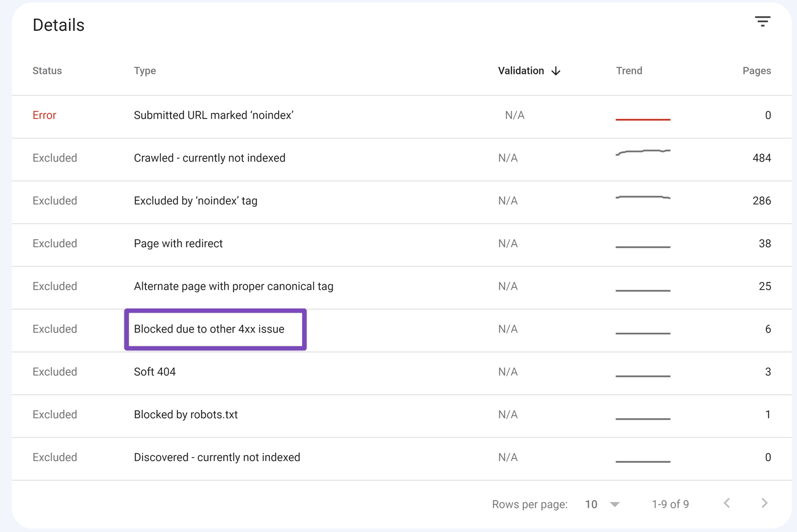Image resolution: width=797 pixels, height=532 pixels.
Task: Click trend sparkline for Excluded by 'noindex' row
Action: tap(643, 197)
